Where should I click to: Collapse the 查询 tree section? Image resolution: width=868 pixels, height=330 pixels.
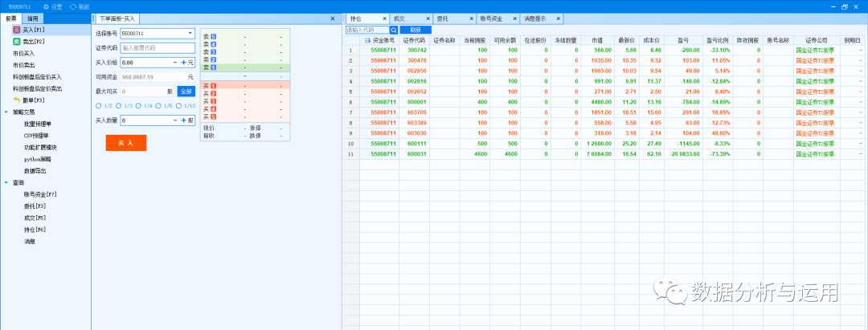[6, 182]
